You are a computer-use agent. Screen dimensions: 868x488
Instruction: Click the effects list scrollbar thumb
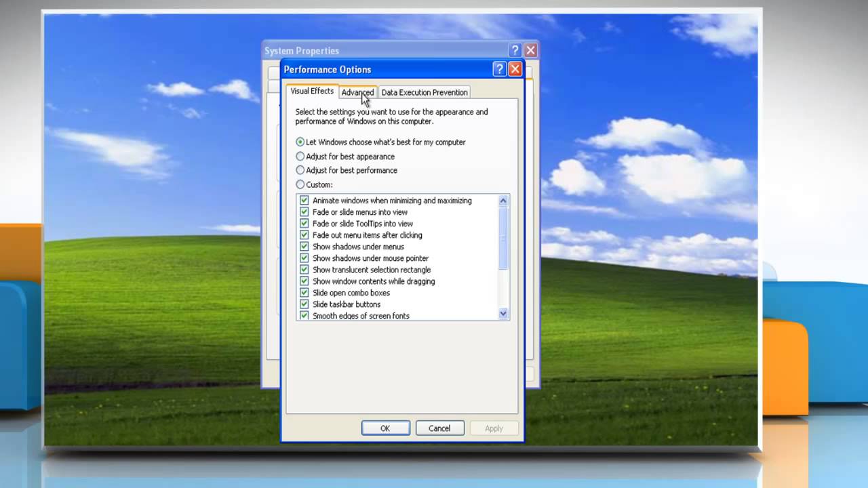(503, 238)
